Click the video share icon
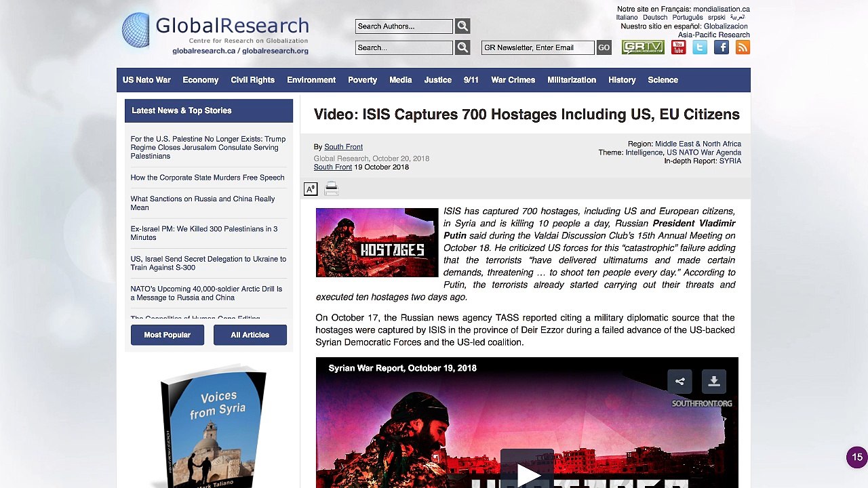Image resolution: width=868 pixels, height=488 pixels. 679,382
